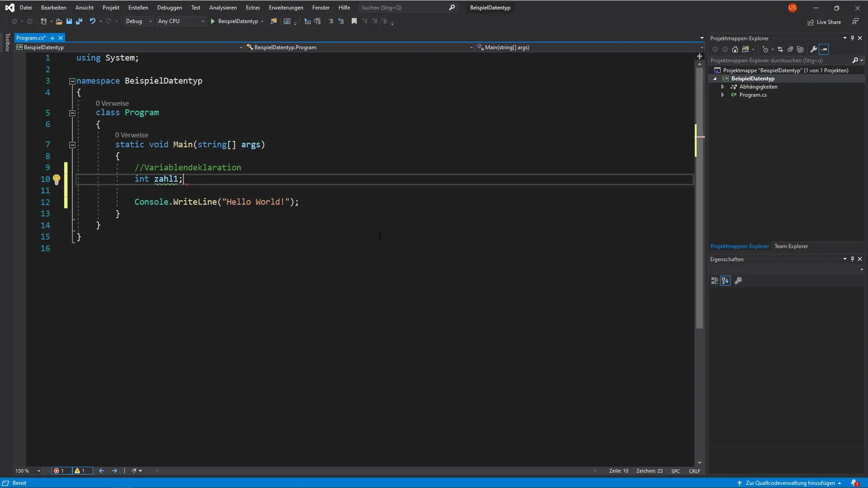Click the lightbulb quick actions on line 10

57,180
